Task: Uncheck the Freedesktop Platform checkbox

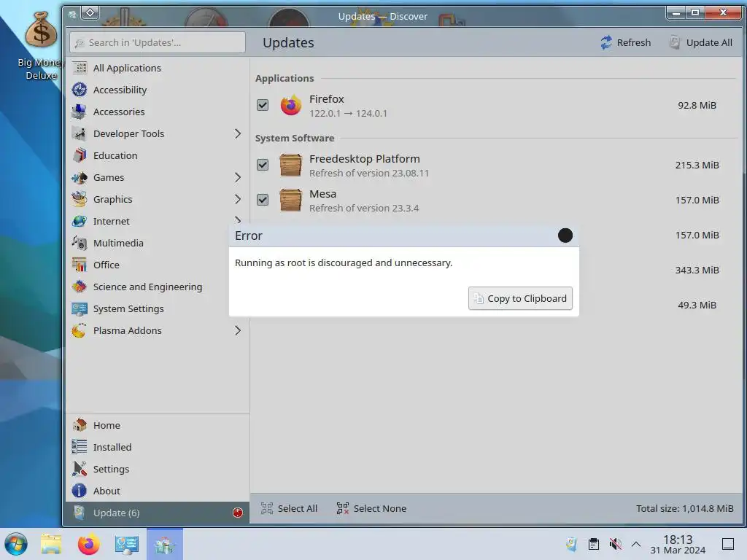Action: point(263,166)
